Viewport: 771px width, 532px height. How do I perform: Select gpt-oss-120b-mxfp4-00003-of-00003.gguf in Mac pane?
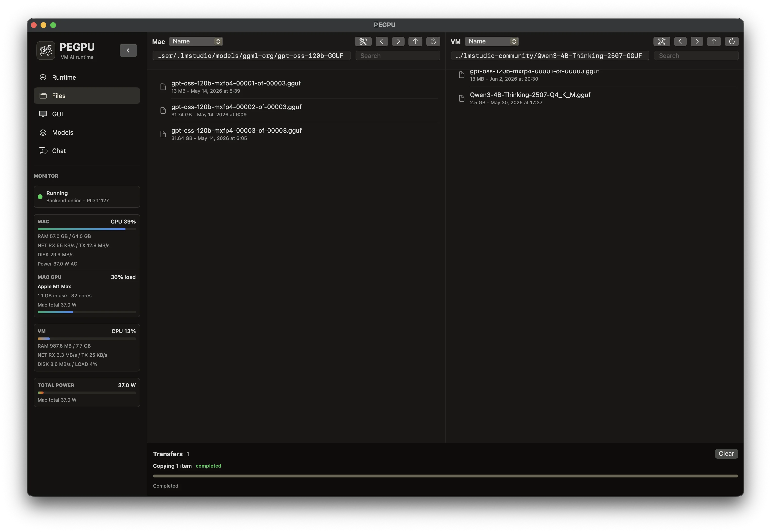coord(296,134)
